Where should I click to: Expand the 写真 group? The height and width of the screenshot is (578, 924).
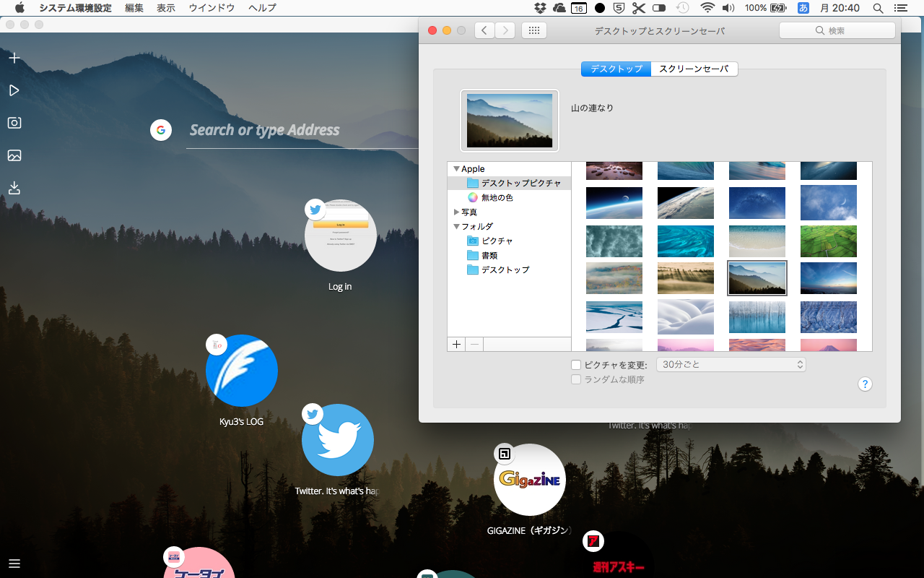tap(456, 212)
